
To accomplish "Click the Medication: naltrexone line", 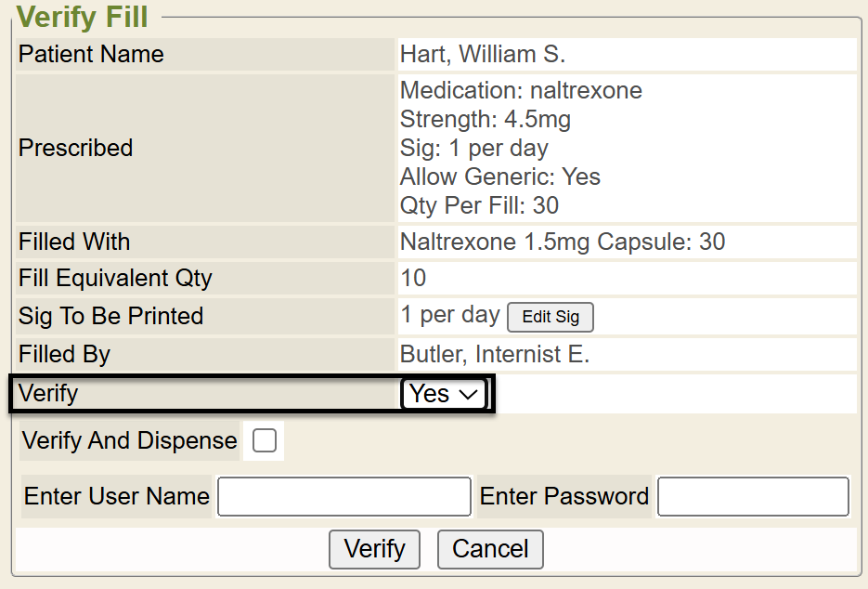I will (x=521, y=91).
